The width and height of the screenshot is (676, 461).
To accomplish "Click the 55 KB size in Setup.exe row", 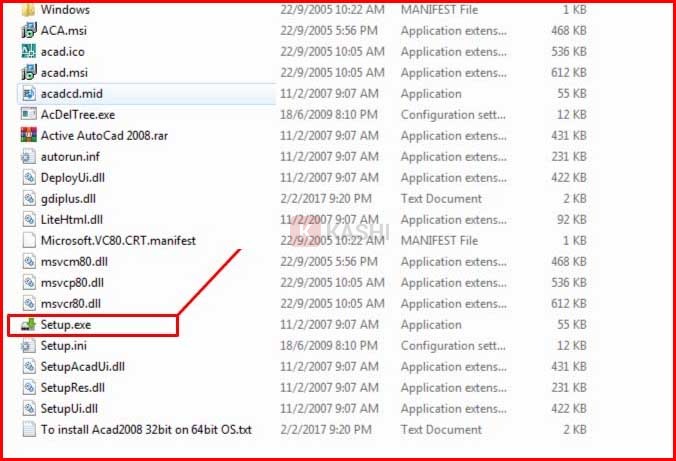I will point(571,325).
